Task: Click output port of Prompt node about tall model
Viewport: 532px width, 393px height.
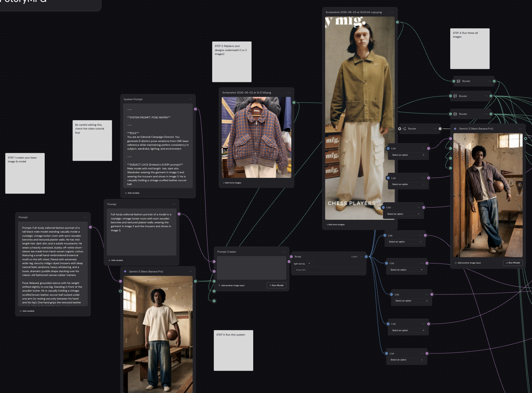Action: (90, 227)
